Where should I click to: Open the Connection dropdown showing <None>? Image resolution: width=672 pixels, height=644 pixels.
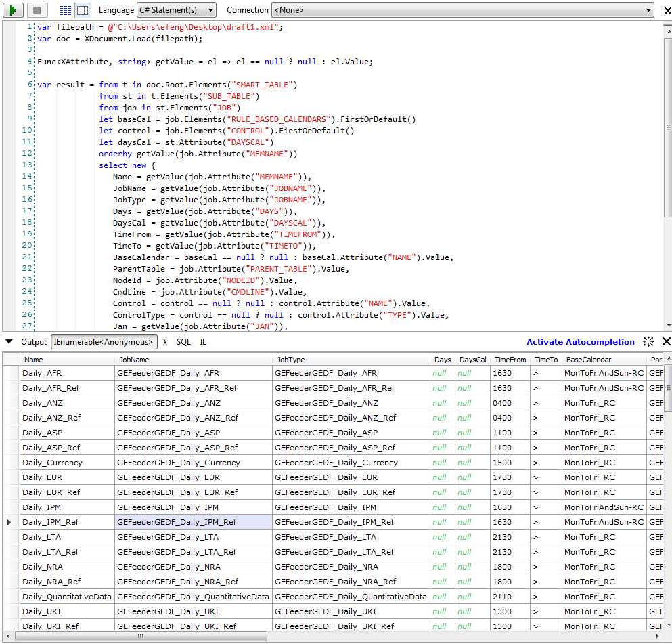pos(463,10)
